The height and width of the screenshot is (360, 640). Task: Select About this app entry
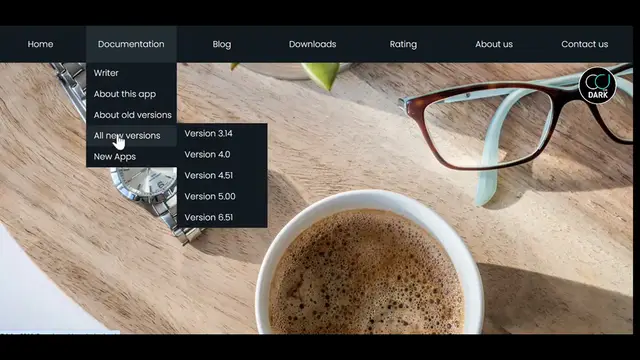[131, 94]
